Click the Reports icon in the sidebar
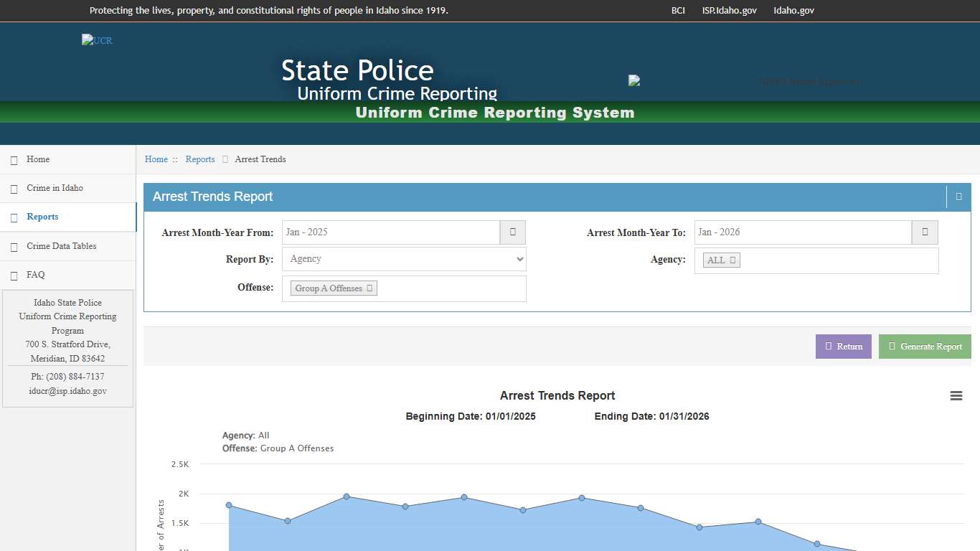The width and height of the screenshot is (980, 551). (x=14, y=217)
